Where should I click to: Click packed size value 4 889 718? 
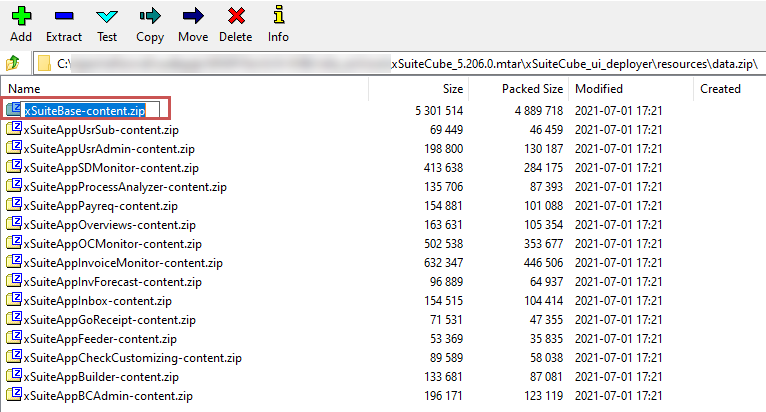pos(538,111)
